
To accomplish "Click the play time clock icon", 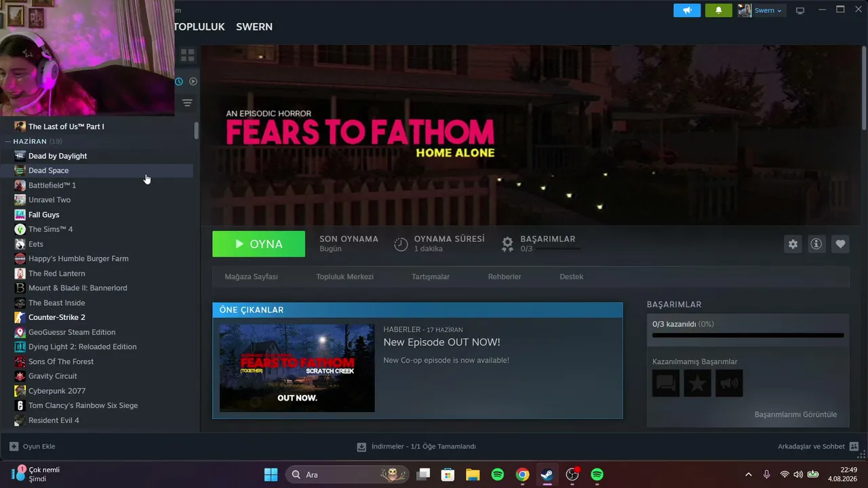I will click(401, 244).
